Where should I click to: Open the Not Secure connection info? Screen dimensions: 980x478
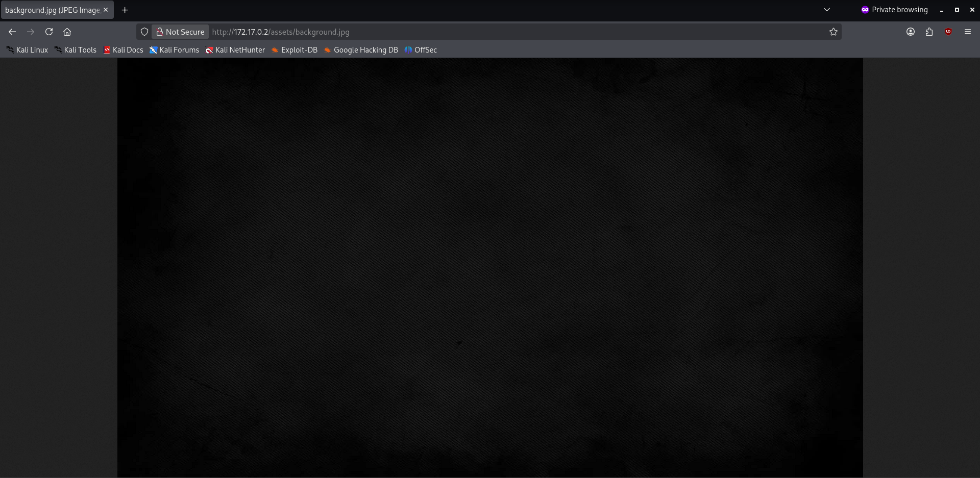pos(180,32)
